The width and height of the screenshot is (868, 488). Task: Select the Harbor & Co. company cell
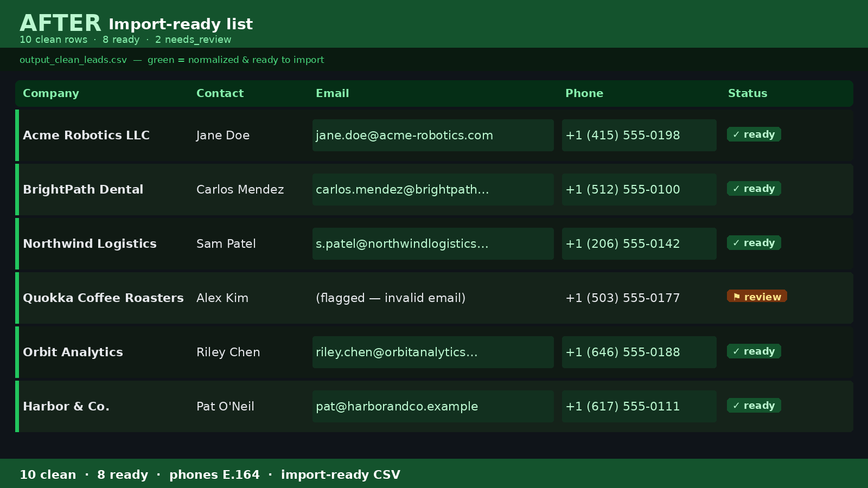[x=66, y=406]
